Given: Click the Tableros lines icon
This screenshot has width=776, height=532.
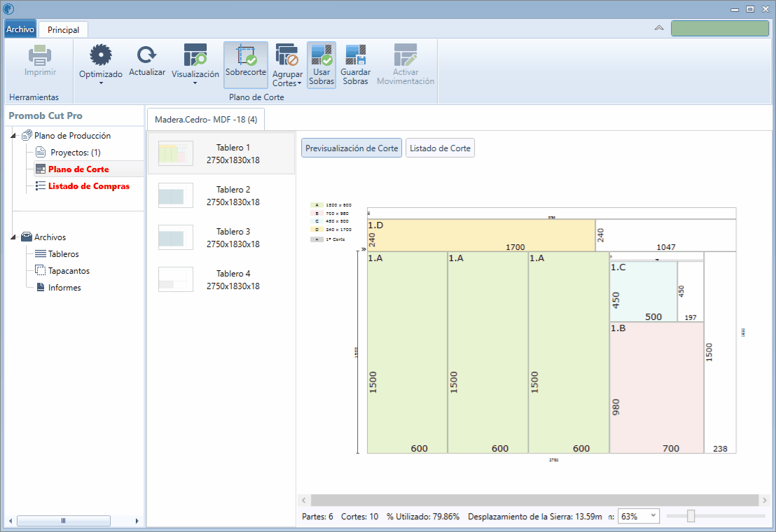Looking at the screenshot, I should 41,253.
